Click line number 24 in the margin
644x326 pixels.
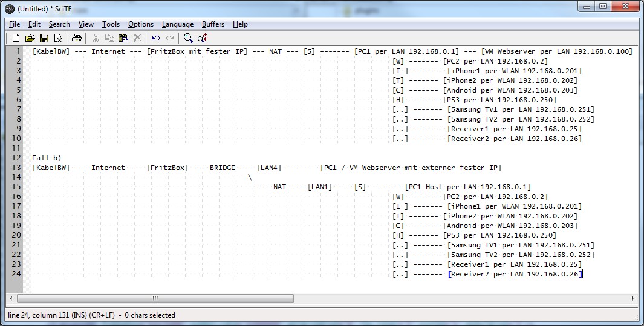(16, 274)
